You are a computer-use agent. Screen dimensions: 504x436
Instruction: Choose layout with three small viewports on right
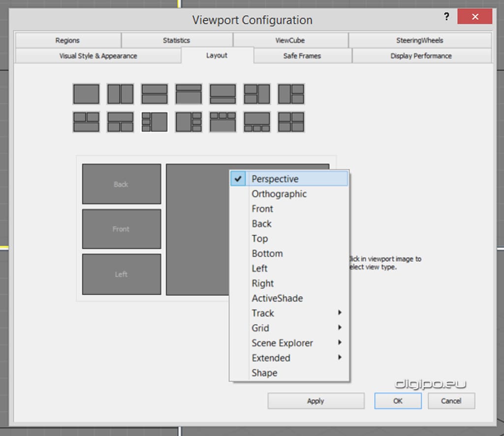coord(189,122)
